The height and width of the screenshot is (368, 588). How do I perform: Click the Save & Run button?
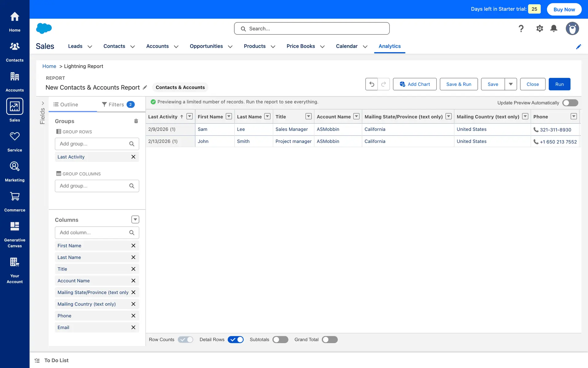click(458, 84)
